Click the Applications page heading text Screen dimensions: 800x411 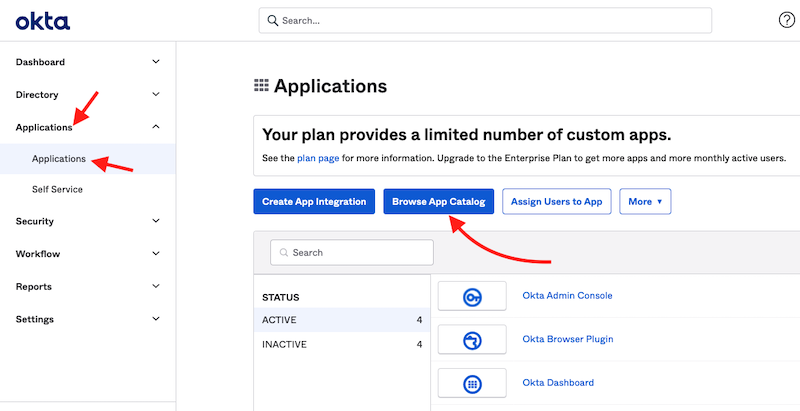click(331, 86)
